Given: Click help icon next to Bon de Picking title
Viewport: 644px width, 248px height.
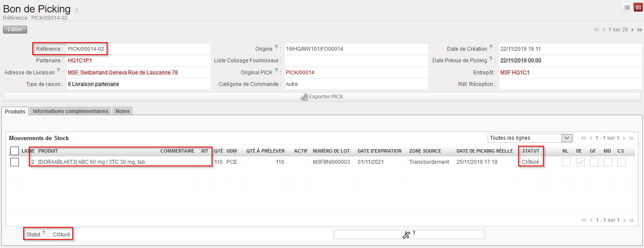Looking at the screenshot, I should pos(77,9).
